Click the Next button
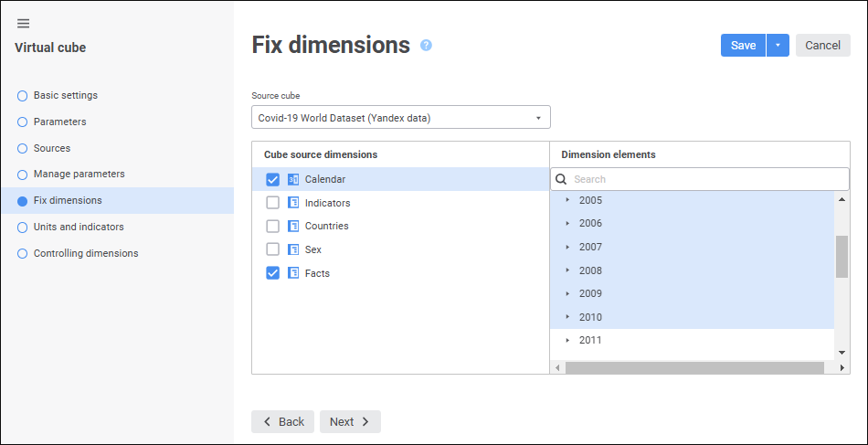The height and width of the screenshot is (445, 868). pos(350,421)
